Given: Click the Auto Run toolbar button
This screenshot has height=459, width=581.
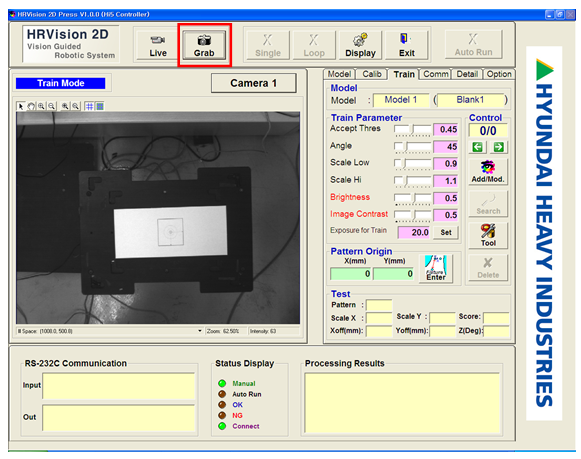Looking at the screenshot, I should pyautogui.click(x=474, y=44).
